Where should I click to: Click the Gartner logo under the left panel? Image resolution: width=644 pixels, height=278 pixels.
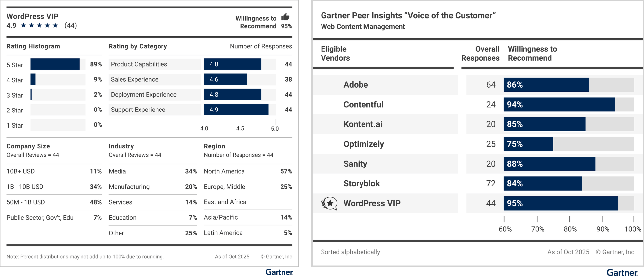coord(279,272)
